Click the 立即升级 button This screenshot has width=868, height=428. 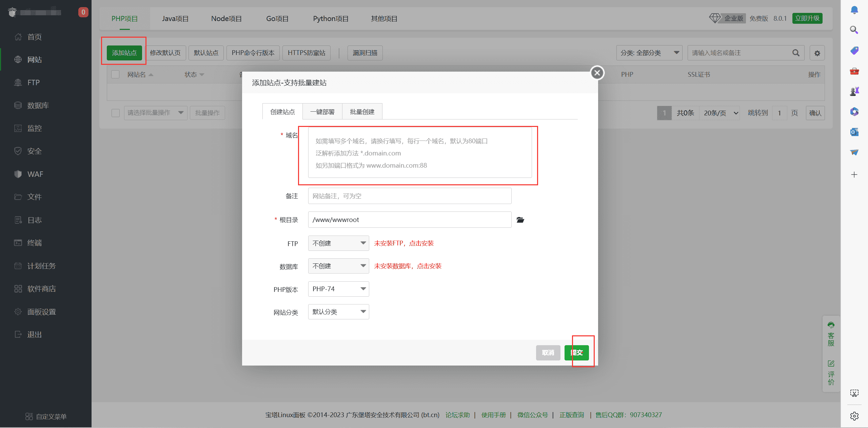(x=807, y=18)
